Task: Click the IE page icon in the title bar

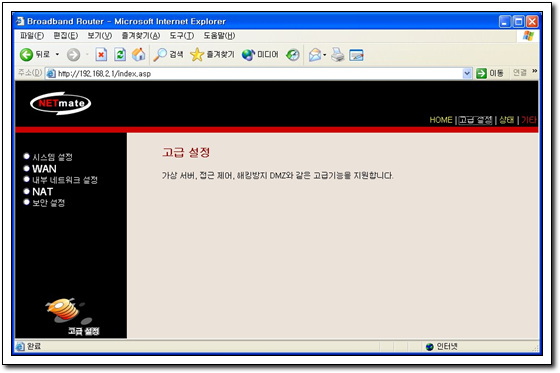Action: (x=20, y=21)
